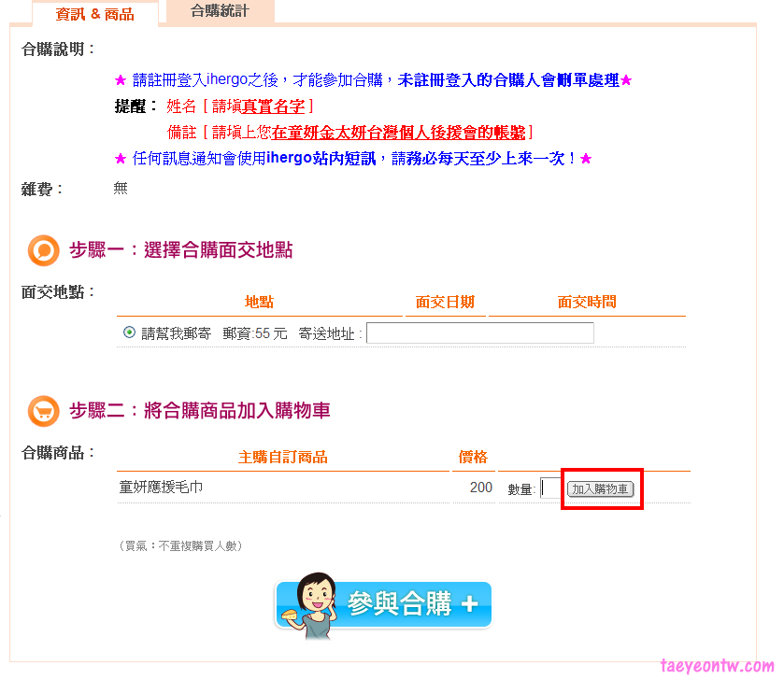Click the 童妍應援毛巾 product name
The width and height of the screenshot is (784, 679).
tap(161, 488)
